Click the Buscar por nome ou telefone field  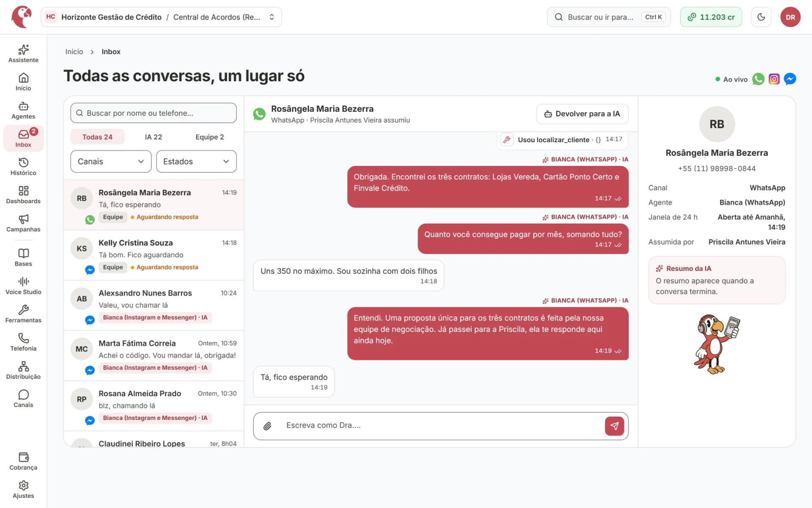[154, 113]
